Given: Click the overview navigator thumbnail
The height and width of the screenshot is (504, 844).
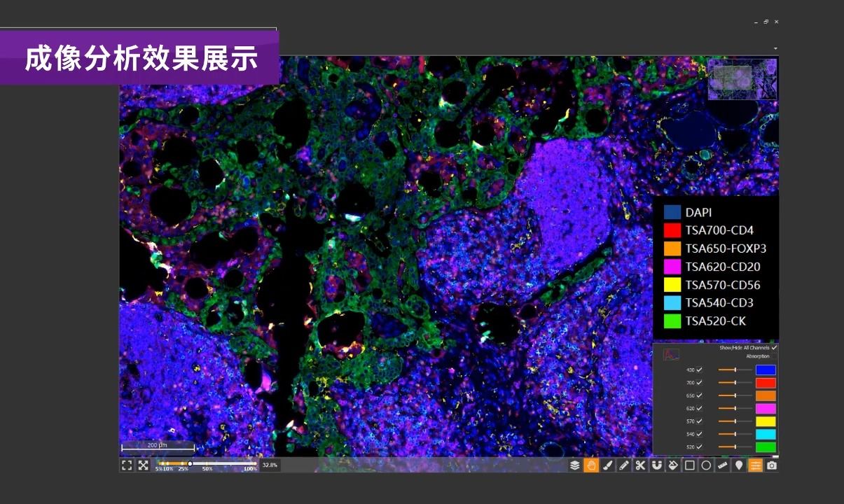Looking at the screenshot, I should coord(742,79).
